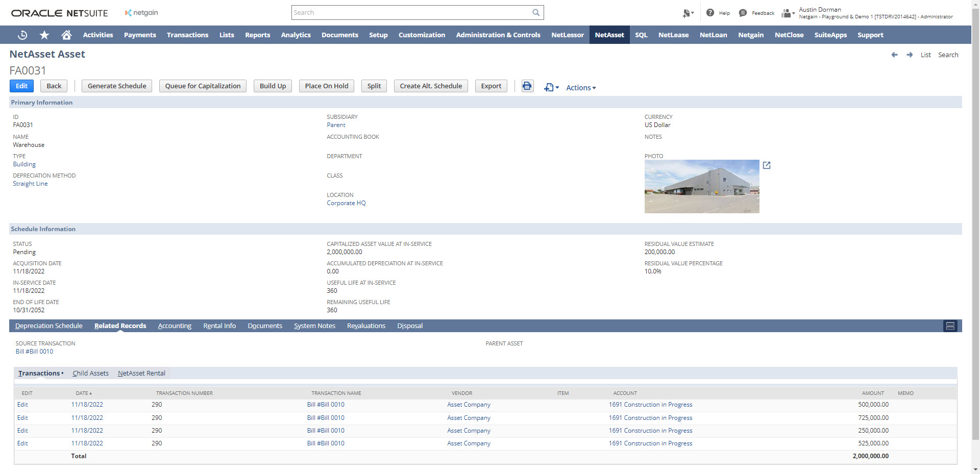Open the Help icon in the header

710,13
